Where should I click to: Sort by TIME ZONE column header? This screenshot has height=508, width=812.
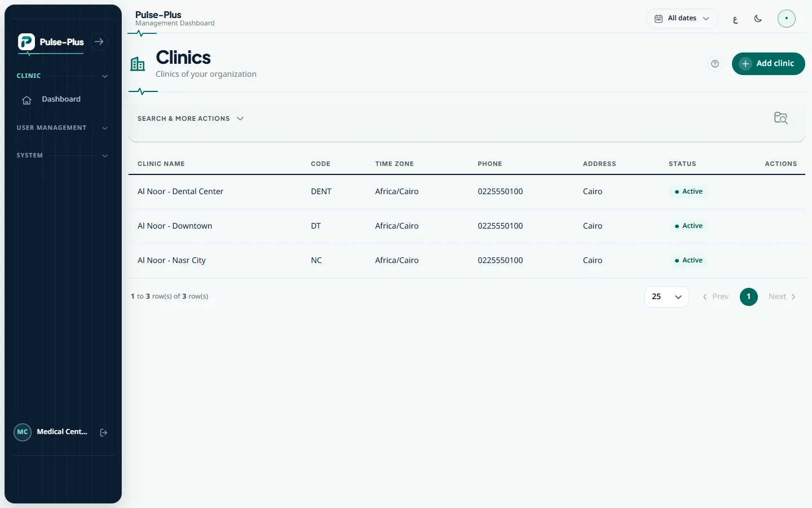click(x=395, y=164)
